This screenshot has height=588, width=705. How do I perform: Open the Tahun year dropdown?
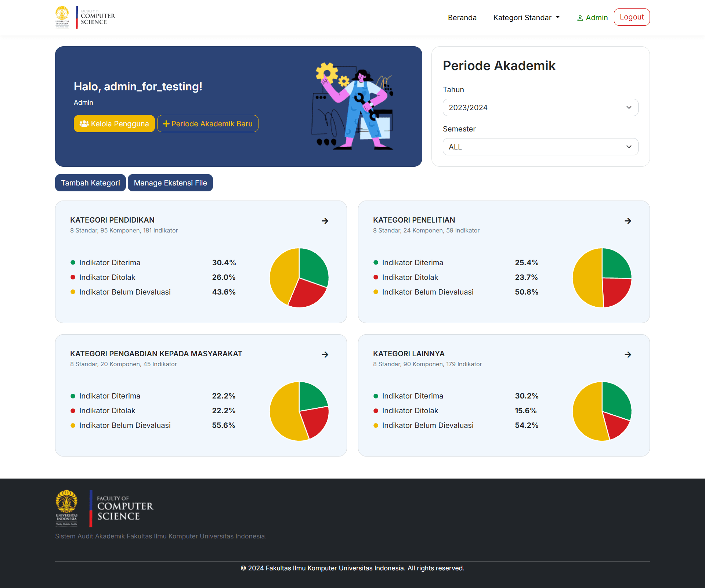(x=540, y=107)
